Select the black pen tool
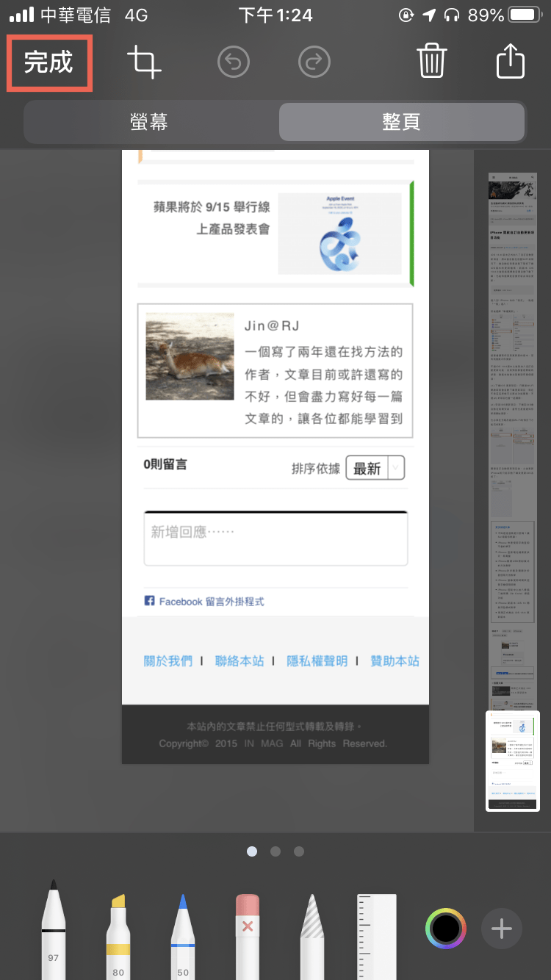Screen dimensions: 551x980 (53, 929)
